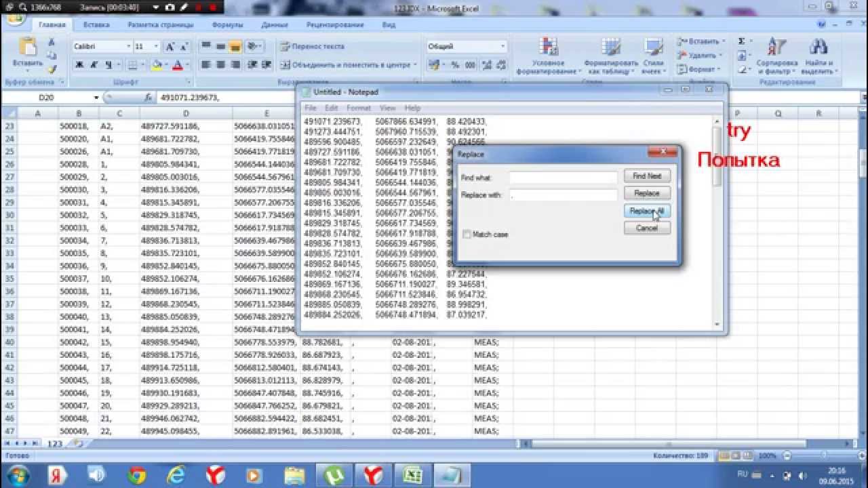The image size is (868, 488).
Task: Open Google Chrome from the taskbar
Action: pyautogui.click(x=137, y=474)
